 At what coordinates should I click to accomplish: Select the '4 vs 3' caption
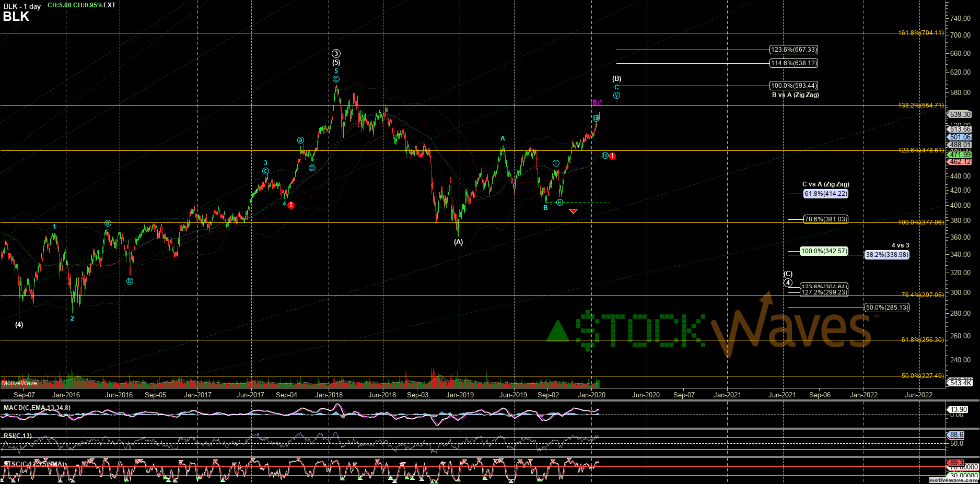point(901,245)
